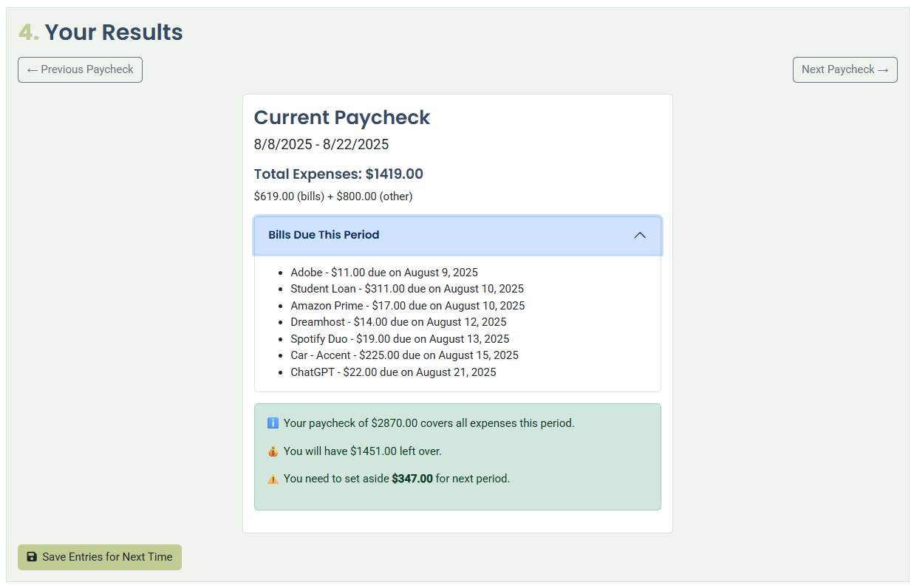914x588 pixels.
Task: Click the floppy disk save icon
Action: point(32,557)
